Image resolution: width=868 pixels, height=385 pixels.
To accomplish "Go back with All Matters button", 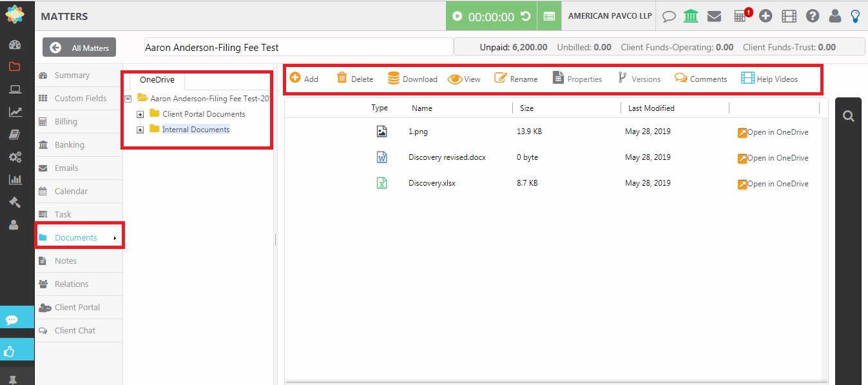I will point(79,48).
